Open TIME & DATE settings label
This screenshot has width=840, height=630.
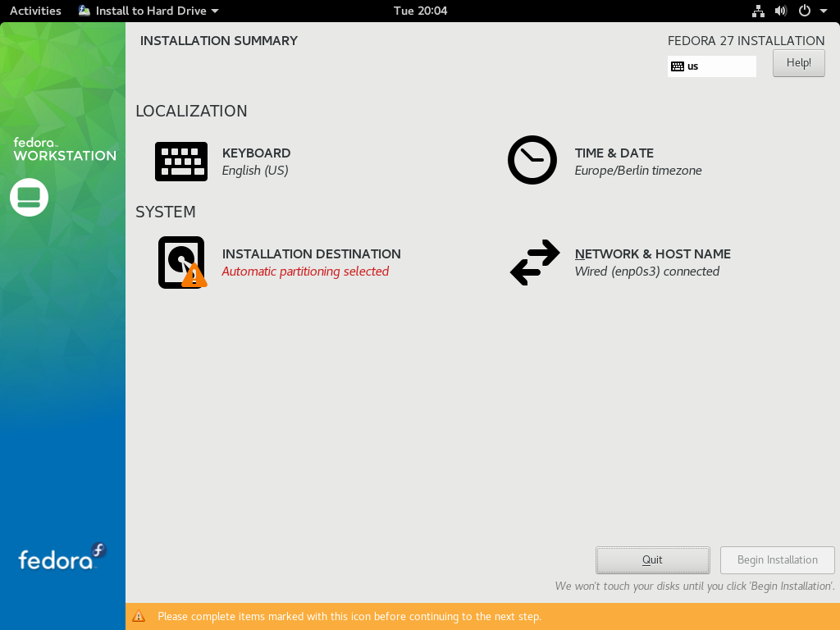point(614,153)
